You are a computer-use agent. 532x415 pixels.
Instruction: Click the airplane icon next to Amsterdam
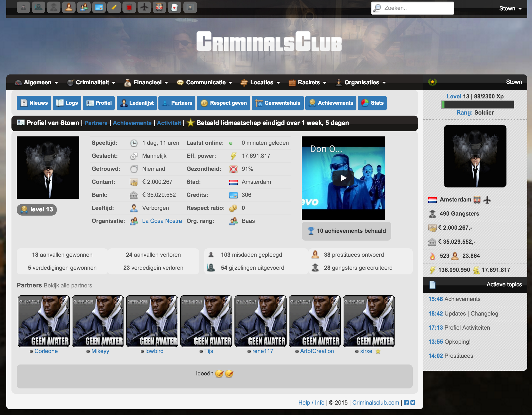(x=487, y=200)
